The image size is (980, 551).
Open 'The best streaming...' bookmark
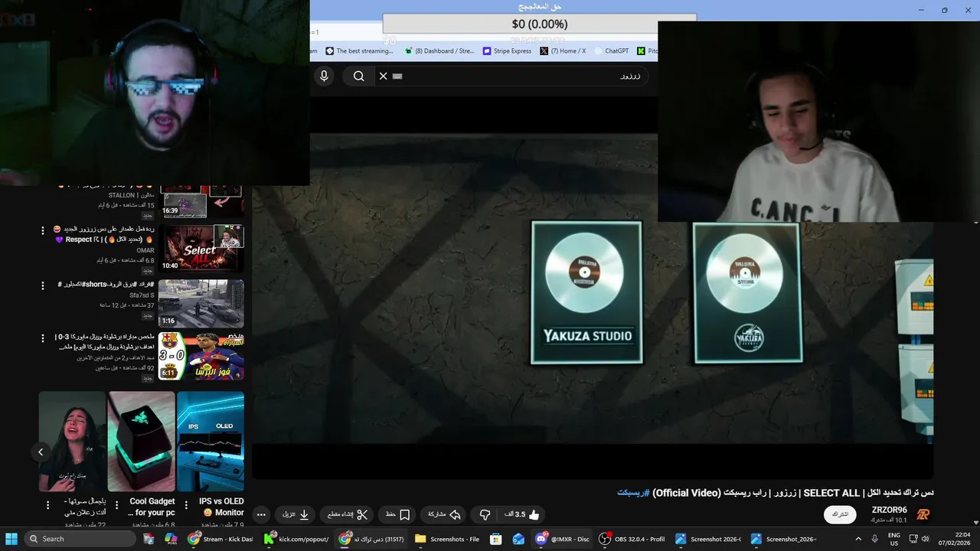click(359, 51)
